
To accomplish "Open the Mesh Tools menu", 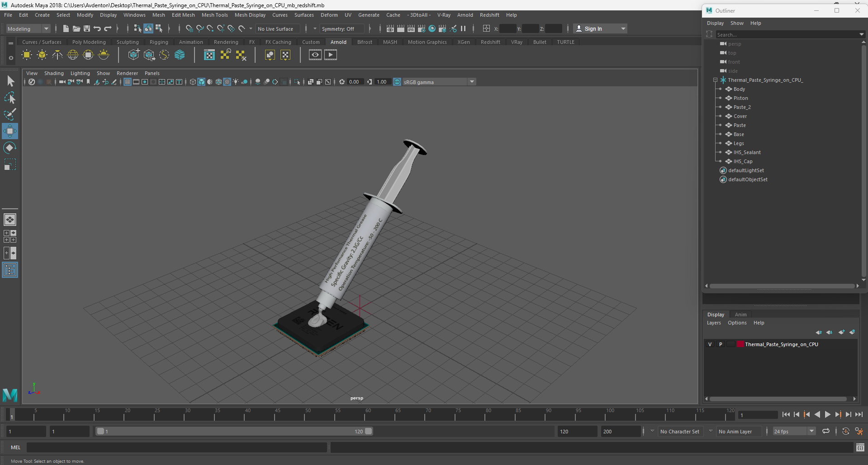I will pyautogui.click(x=214, y=15).
